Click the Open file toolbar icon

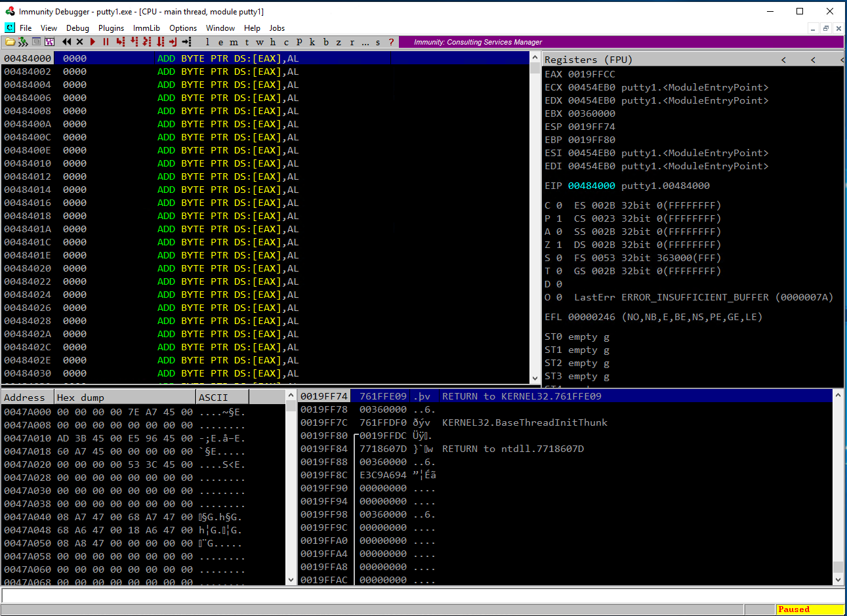click(10, 42)
